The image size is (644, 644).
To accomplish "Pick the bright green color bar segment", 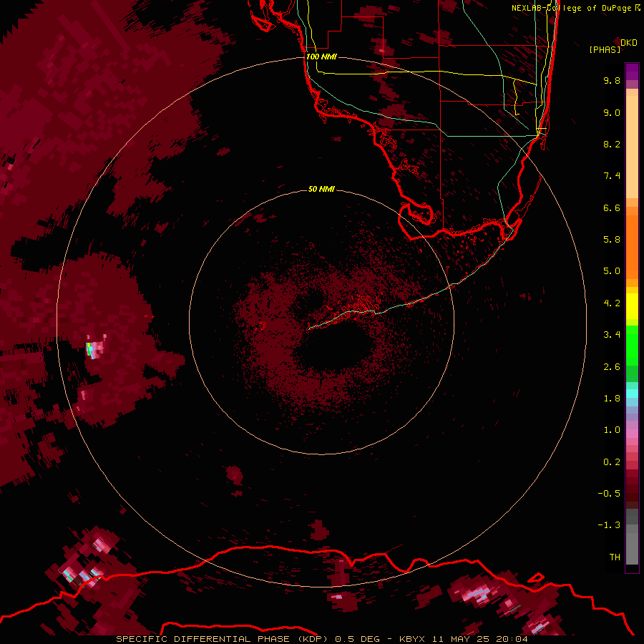I will tap(632, 346).
